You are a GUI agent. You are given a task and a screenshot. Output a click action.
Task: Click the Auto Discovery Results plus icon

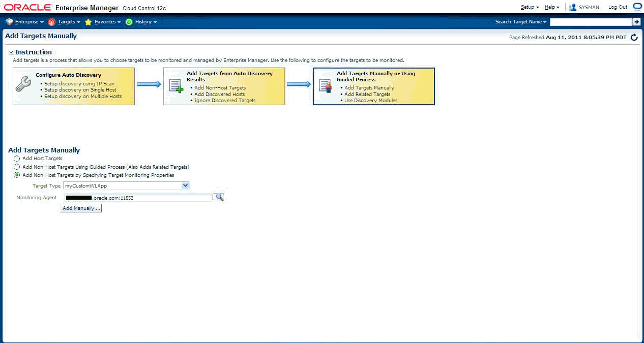176,86
